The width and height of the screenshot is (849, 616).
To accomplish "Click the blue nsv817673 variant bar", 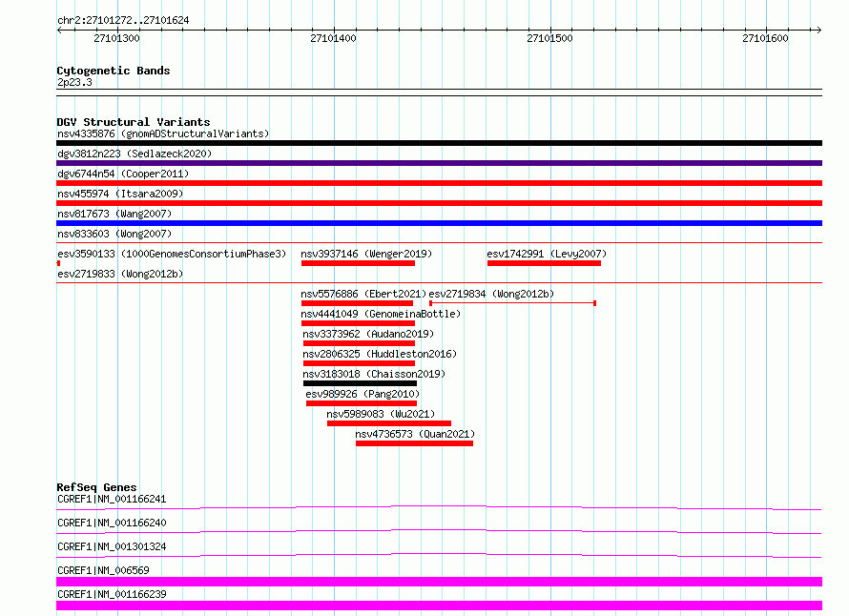I will coord(439,223).
